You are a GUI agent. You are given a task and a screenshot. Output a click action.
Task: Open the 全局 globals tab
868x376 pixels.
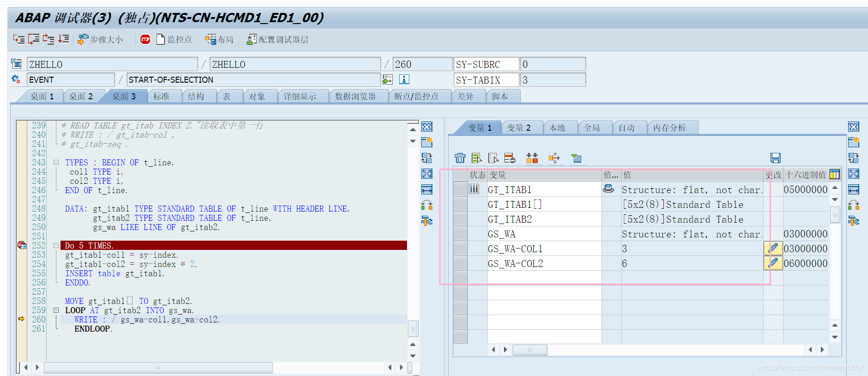click(x=592, y=127)
